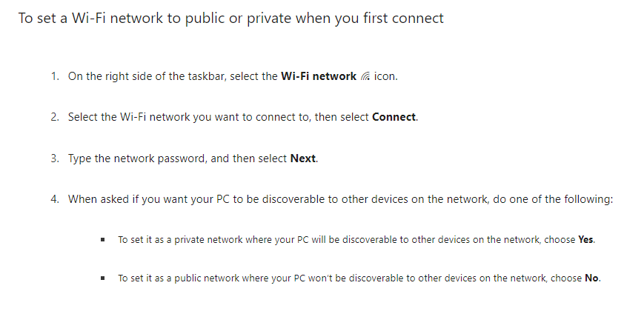The width and height of the screenshot is (644, 314).
Task: Click the bold "Wi-Fi network" text
Action: [319, 76]
